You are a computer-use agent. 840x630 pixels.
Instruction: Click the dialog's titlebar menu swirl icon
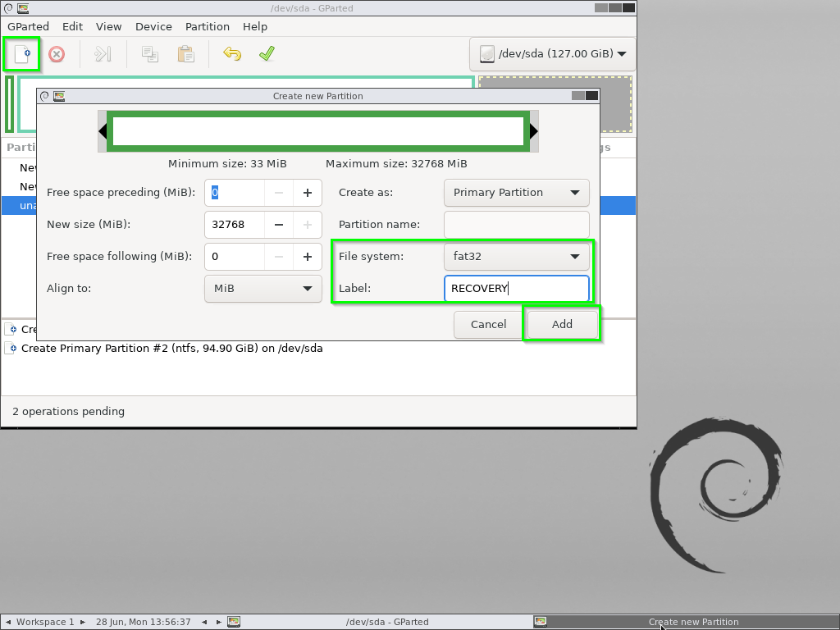pos(45,96)
